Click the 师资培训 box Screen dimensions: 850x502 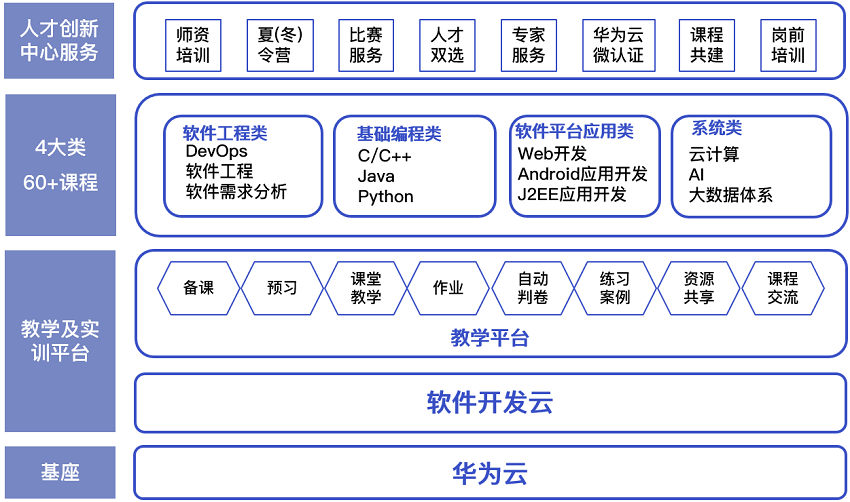193,46
